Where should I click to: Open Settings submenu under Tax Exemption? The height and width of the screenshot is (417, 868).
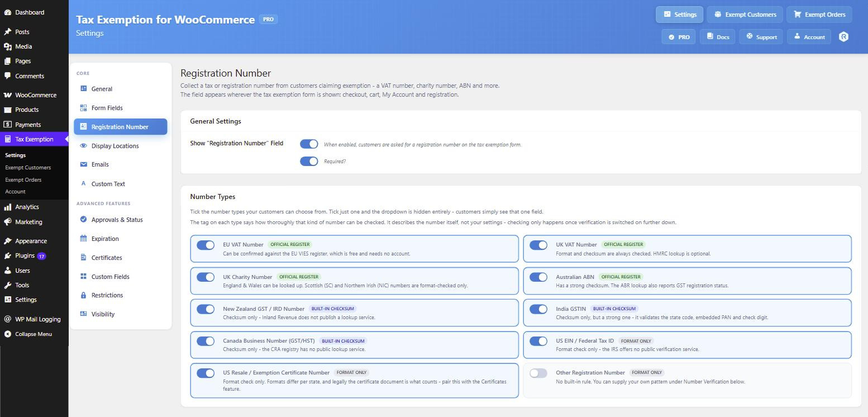[x=15, y=155]
